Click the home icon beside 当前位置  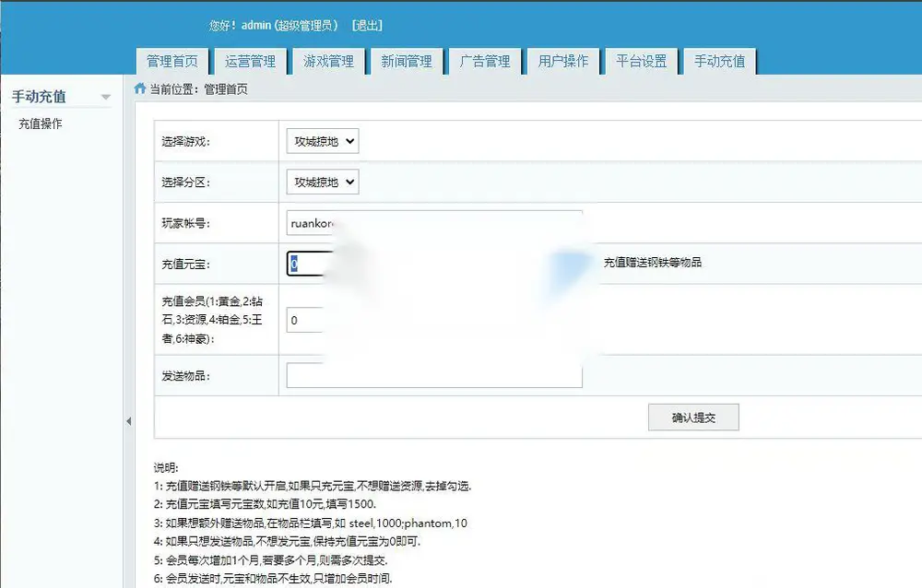140,88
